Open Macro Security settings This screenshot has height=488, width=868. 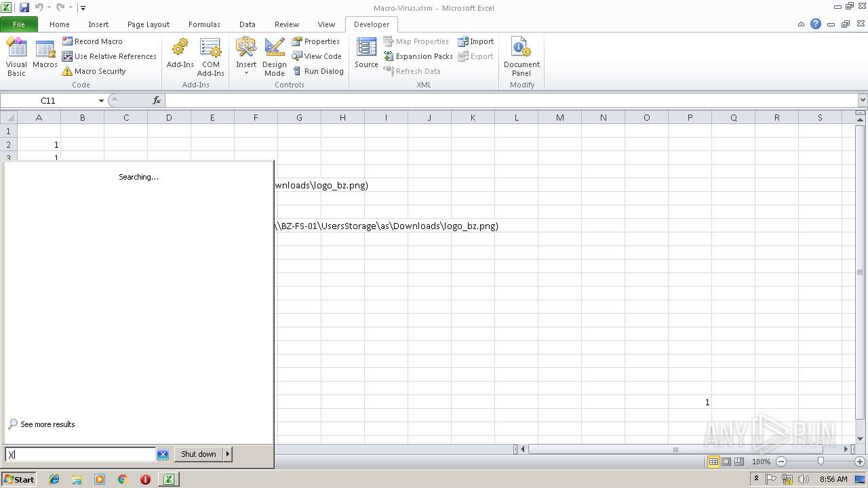pos(94,71)
